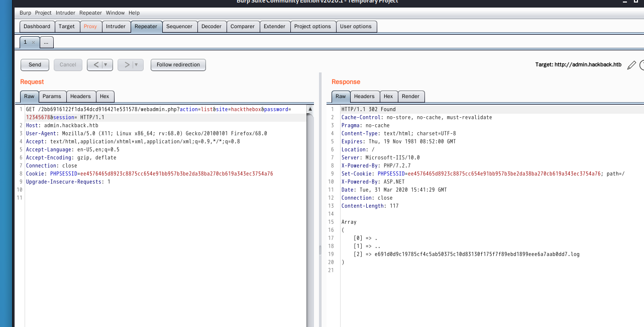Select Repeater request tab 1
This screenshot has width=644, height=327.
pyautogui.click(x=26, y=42)
